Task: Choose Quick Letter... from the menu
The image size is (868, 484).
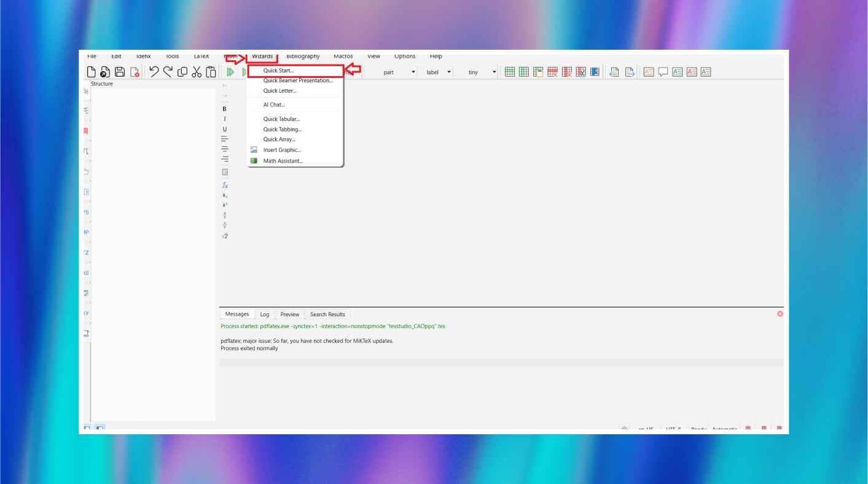Action: 295,91
